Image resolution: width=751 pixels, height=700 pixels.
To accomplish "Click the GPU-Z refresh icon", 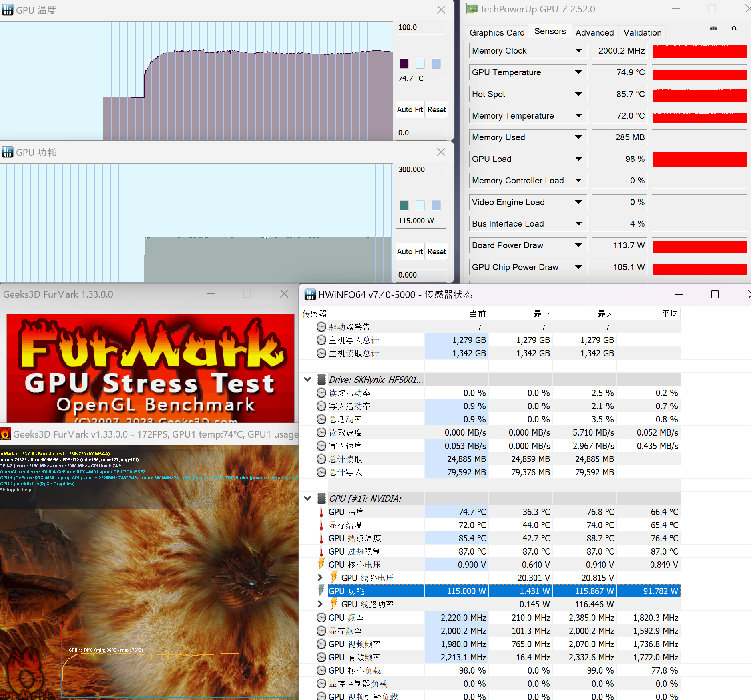I will [x=734, y=28].
